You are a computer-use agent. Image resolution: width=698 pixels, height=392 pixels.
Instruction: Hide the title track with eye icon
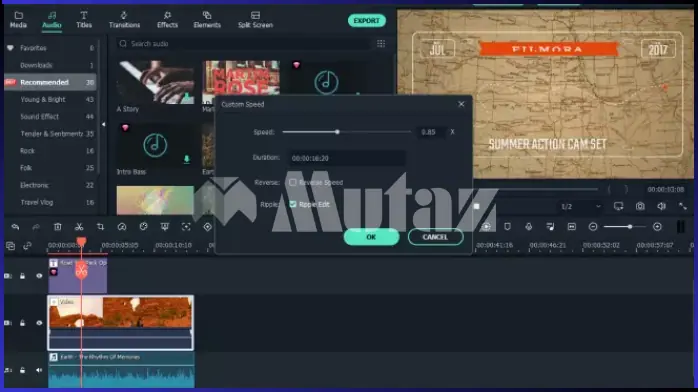(x=39, y=276)
